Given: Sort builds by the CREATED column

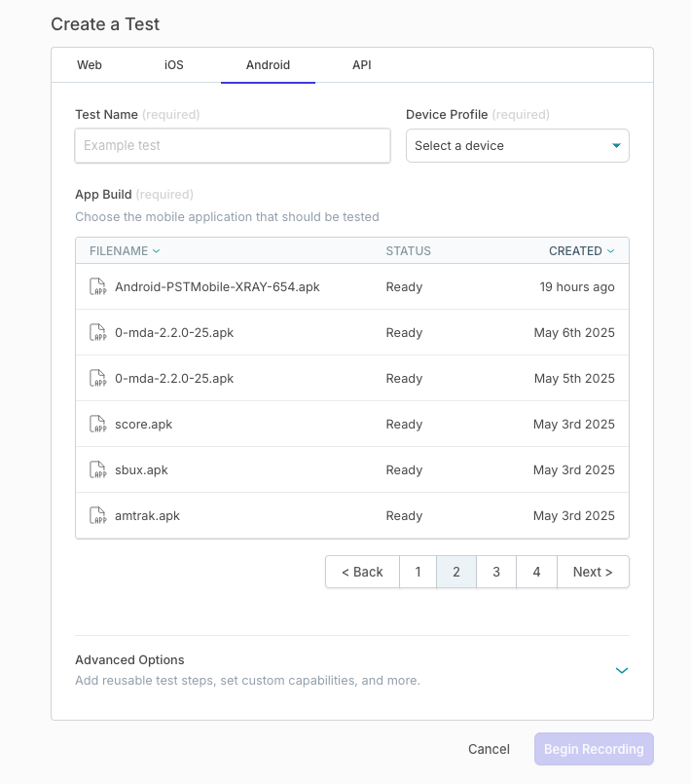Looking at the screenshot, I should (x=581, y=251).
